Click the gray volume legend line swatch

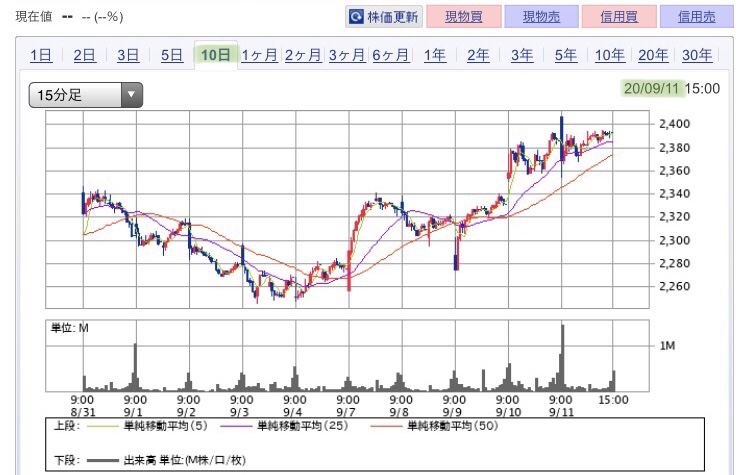click(x=102, y=460)
